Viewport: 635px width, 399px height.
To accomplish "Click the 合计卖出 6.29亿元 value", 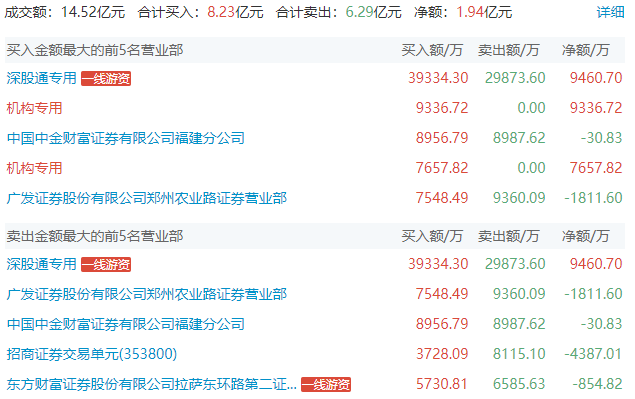I will [339, 12].
